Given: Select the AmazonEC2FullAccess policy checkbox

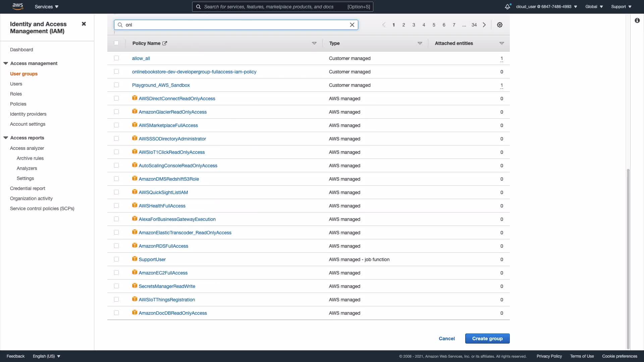Looking at the screenshot, I should point(116,273).
